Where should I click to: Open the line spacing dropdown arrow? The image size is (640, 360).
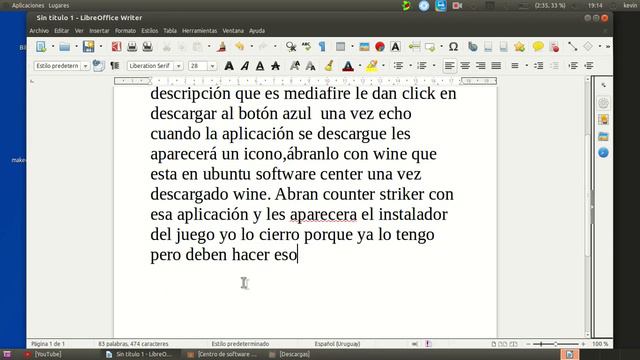(527, 66)
